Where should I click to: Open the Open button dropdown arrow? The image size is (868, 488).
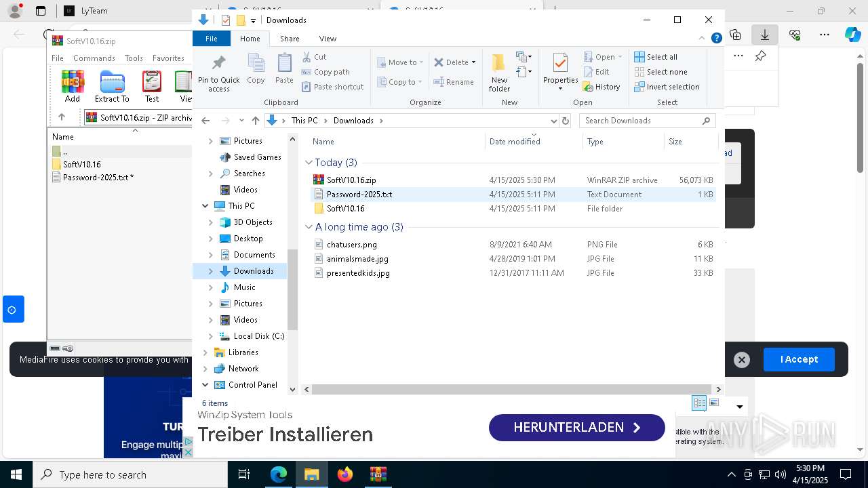(620, 57)
